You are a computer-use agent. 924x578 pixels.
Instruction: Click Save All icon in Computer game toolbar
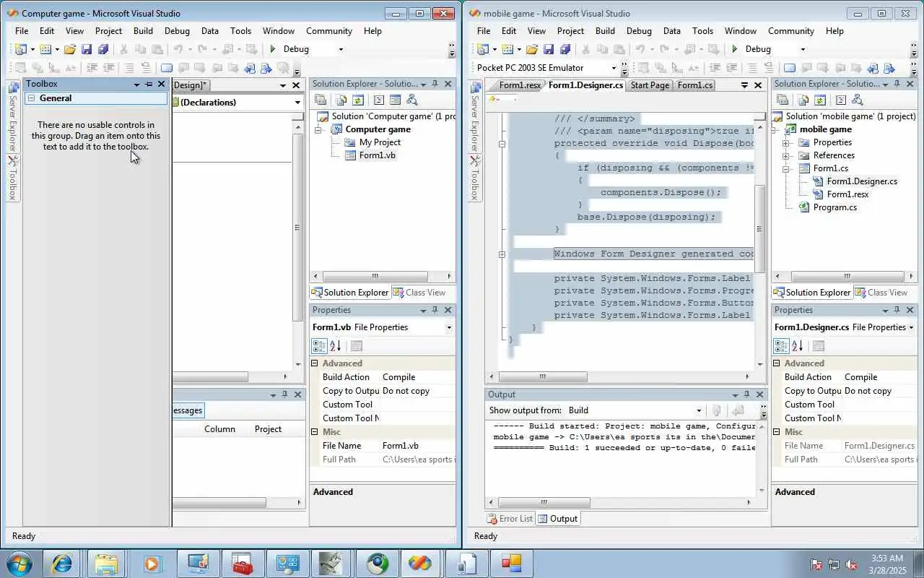coord(103,49)
